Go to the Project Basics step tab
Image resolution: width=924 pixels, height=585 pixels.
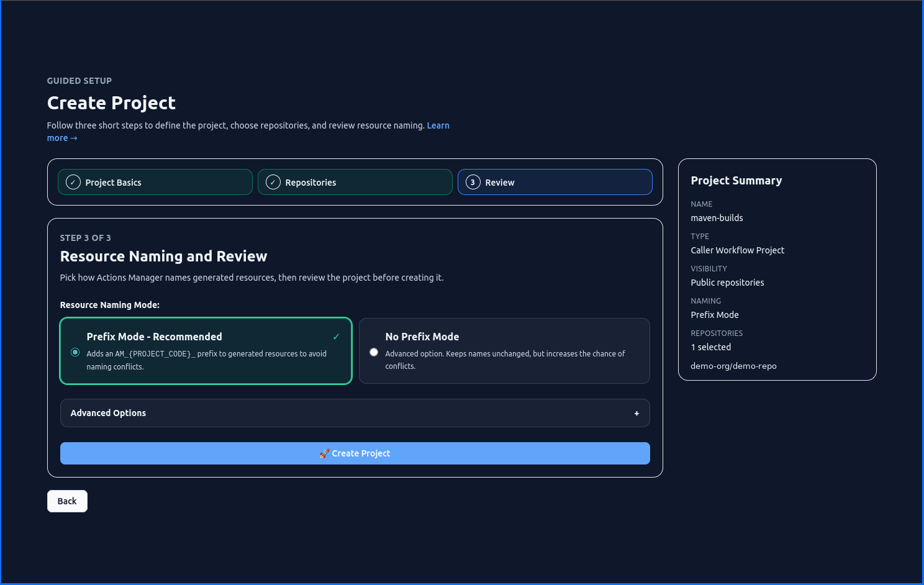[155, 182]
